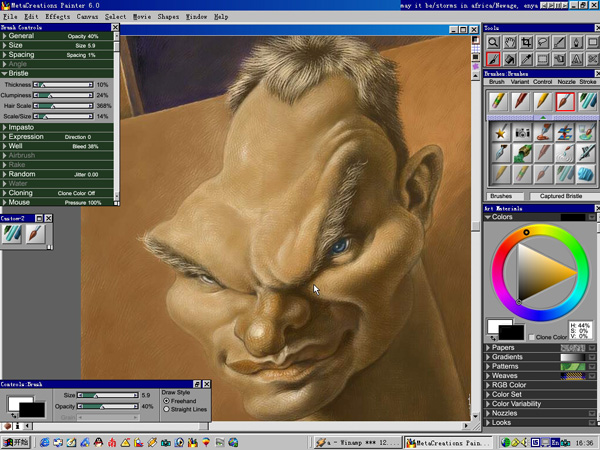Select the pointing-hand Adjuster tool
Screen dimensions: 600x450
tap(559, 59)
